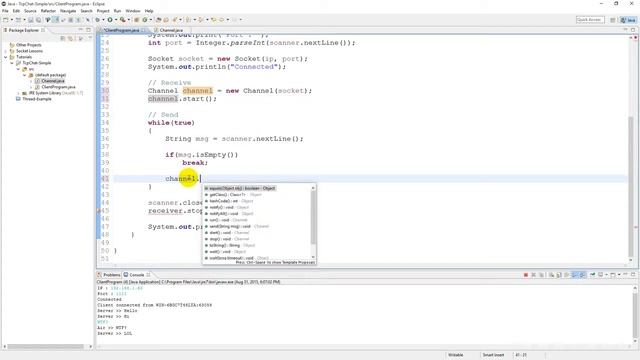The image size is (640, 360).
Task: Minimize the Package Explorer panel
Action: (x=80, y=30)
